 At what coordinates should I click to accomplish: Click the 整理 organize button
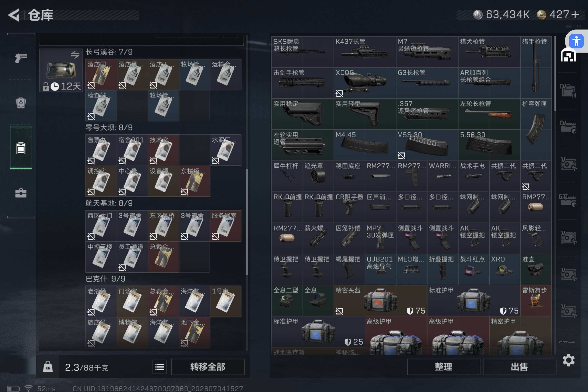[x=443, y=367]
